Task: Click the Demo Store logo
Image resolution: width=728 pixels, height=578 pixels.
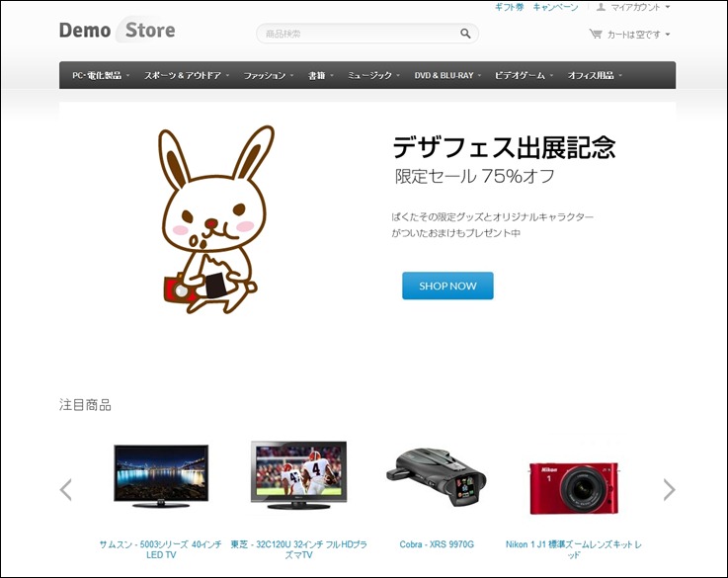Action: (x=117, y=31)
